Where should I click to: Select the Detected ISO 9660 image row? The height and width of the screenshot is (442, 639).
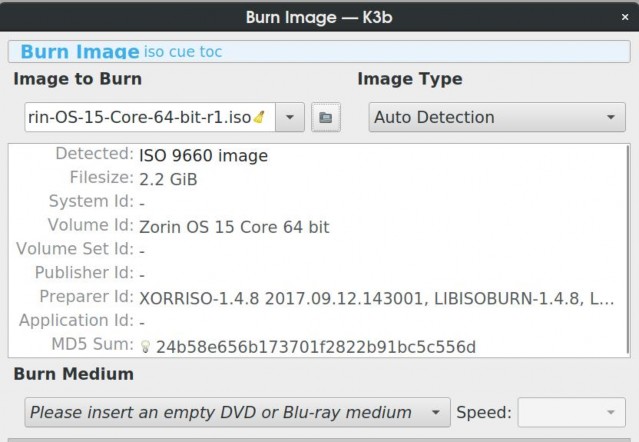pos(318,155)
